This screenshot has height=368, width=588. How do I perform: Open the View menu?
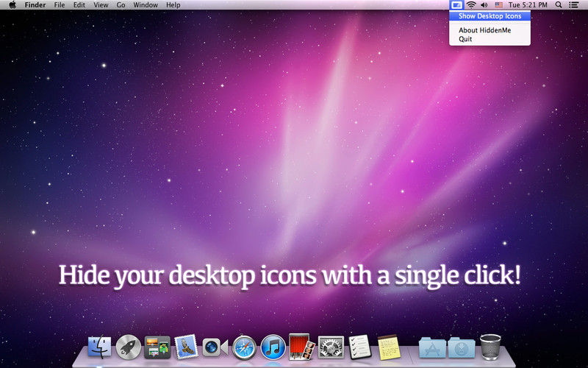tap(101, 5)
